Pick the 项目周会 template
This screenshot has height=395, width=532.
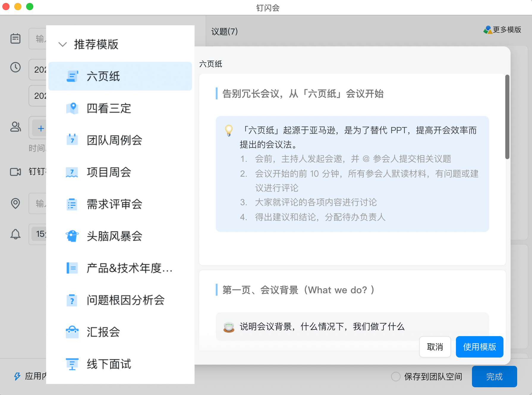tap(120, 172)
